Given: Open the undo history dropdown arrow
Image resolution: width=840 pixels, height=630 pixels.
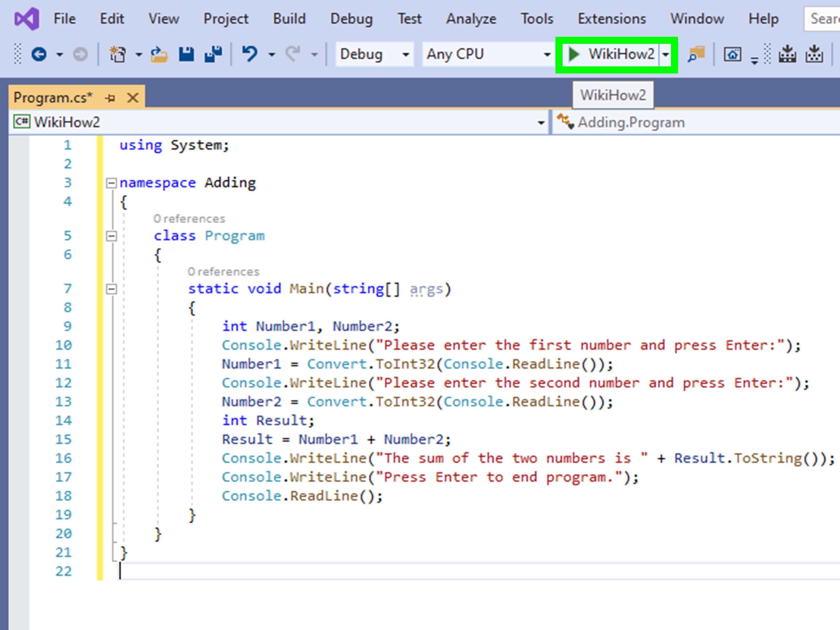Looking at the screenshot, I should coord(271,55).
